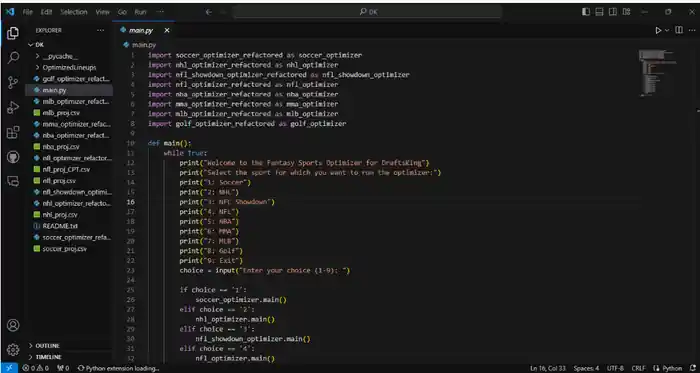
Task: Open the Edit menu
Action: click(x=46, y=12)
